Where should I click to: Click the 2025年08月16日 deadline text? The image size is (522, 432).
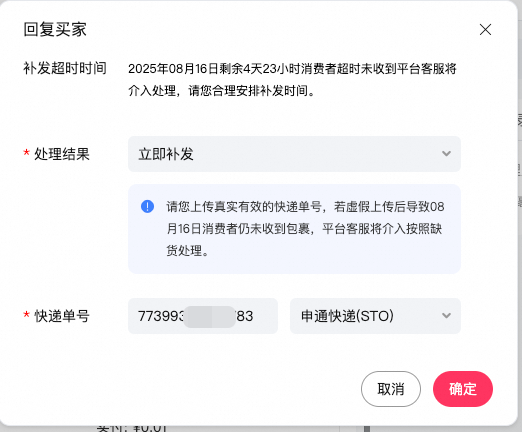click(173, 69)
